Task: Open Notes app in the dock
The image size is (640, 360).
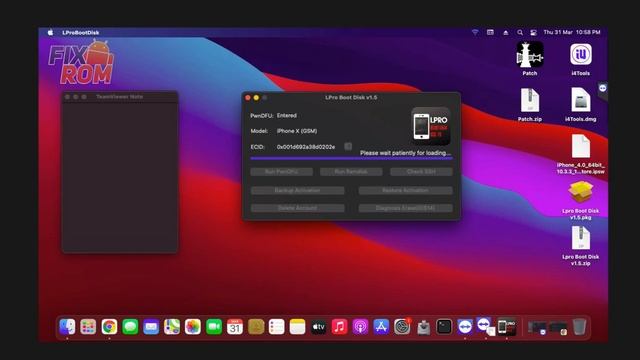Action: [297, 327]
